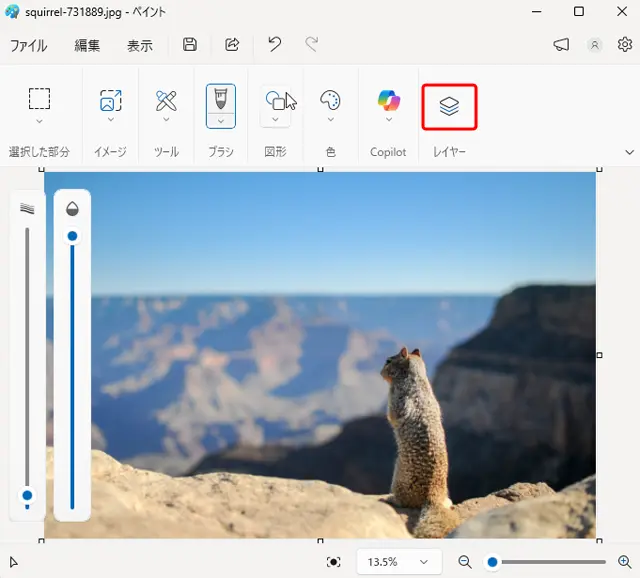Click the zoom in plus button
The height and width of the screenshot is (578, 640).
click(x=625, y=562)
